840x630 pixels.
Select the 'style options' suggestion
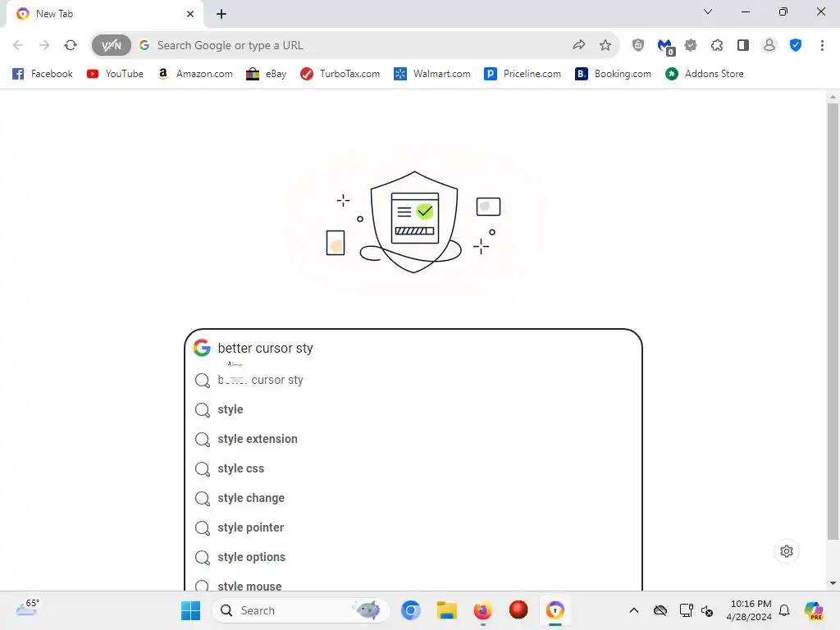click(413, 557)
